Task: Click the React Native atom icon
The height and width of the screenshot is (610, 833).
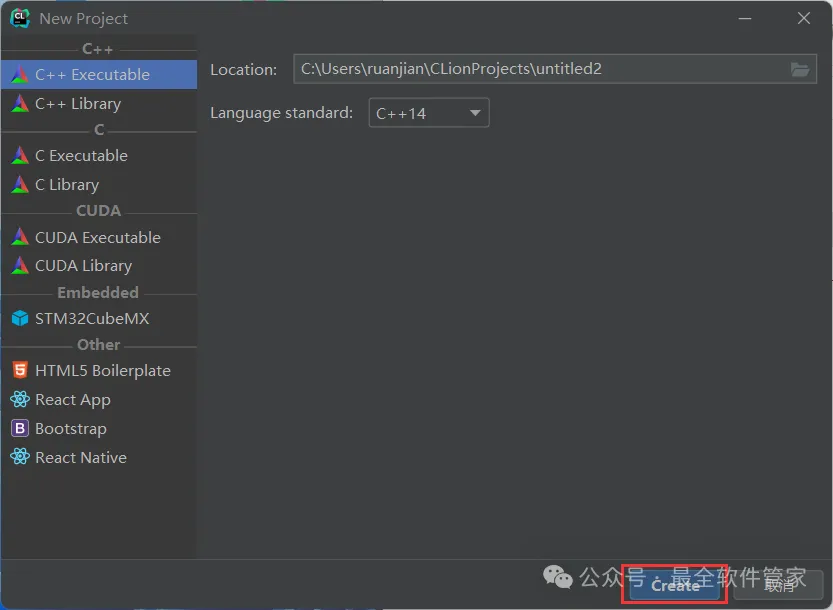Action: [x=20, y=456]
